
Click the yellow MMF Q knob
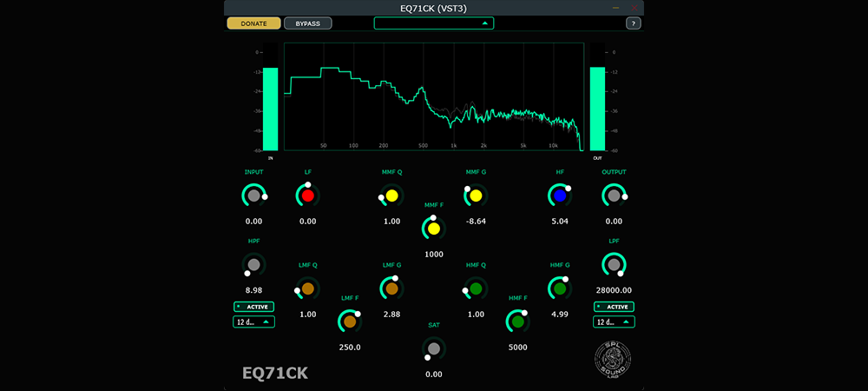[x=392, y=195]
